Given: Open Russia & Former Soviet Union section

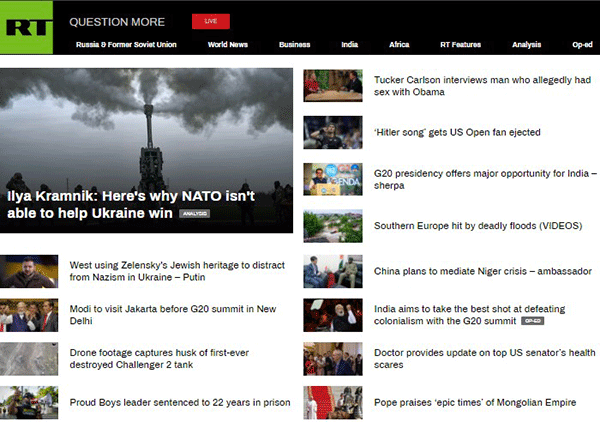Looking at the screenshot, I should (x=126, y=45).
